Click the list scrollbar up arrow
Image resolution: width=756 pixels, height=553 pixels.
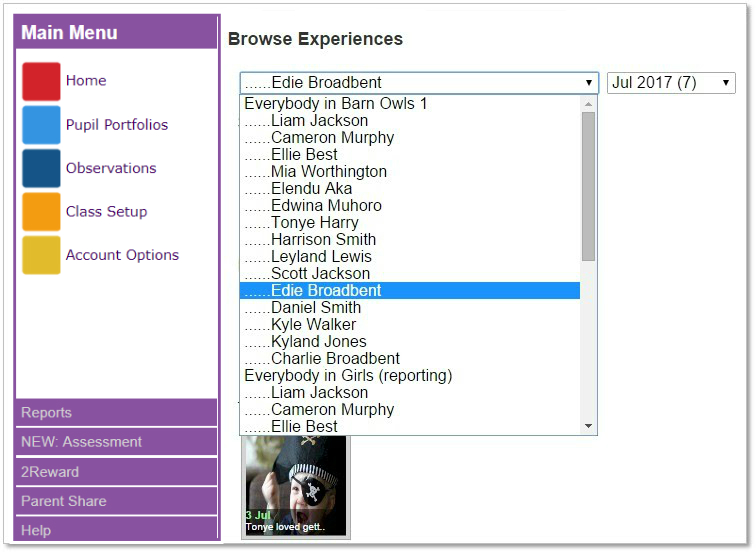tap(588, 104)
